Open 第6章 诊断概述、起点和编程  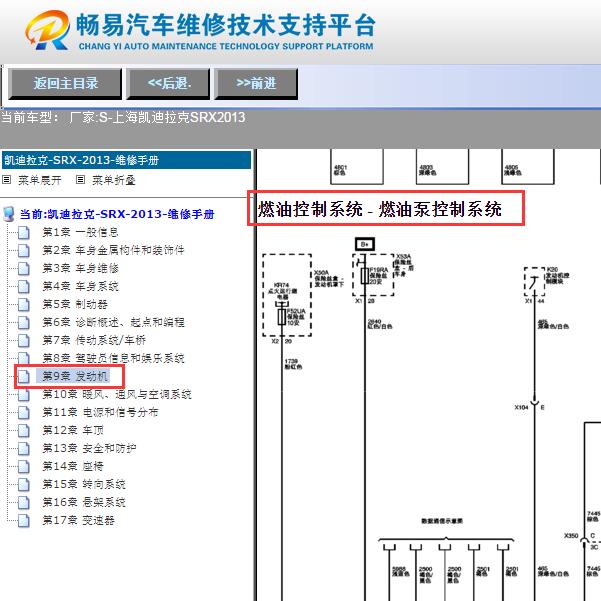pyautogui.click(x=113, y=322)
